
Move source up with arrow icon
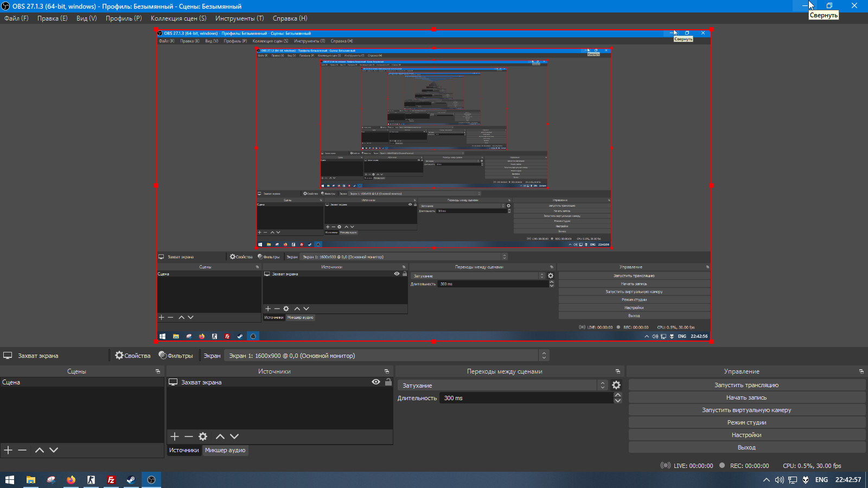pyautogui.click(x=220, y=436)
